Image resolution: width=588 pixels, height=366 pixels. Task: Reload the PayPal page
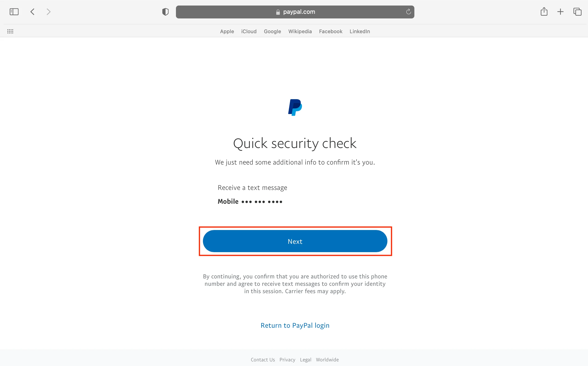tap(408, 12)
